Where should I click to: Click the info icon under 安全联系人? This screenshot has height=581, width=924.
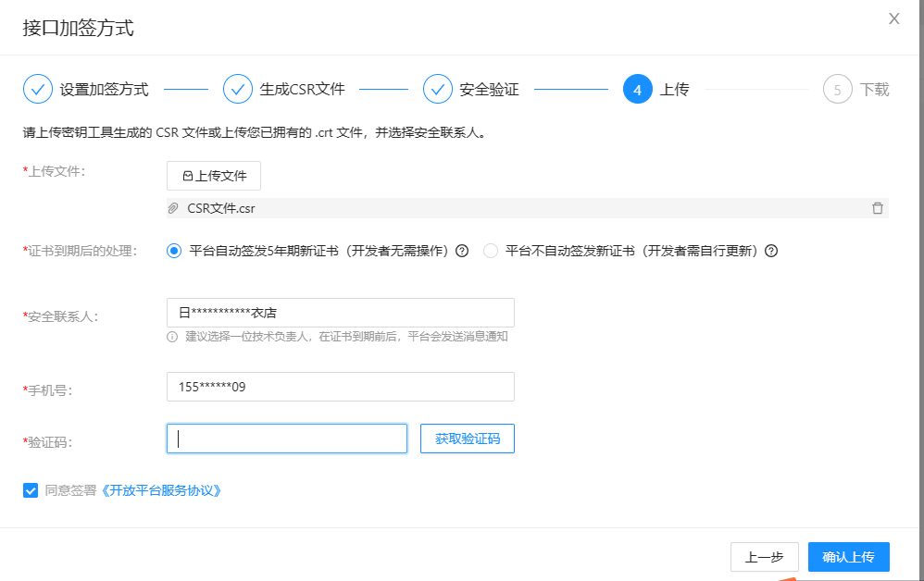(172, 337)
